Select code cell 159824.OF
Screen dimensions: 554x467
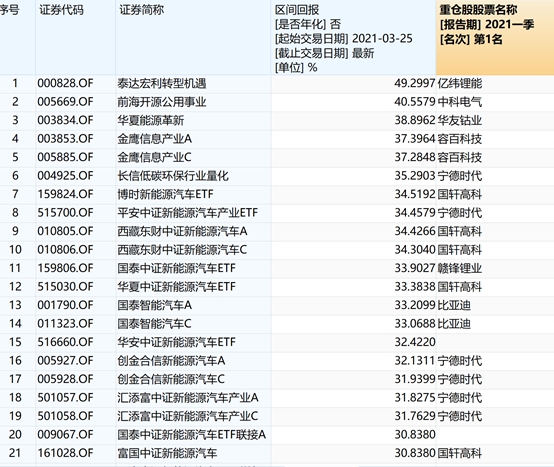[65, 194]
